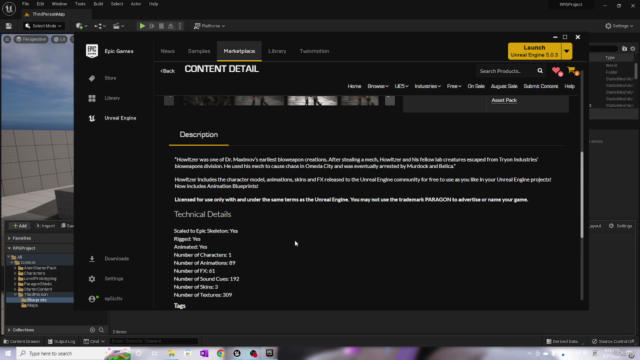Open user account profile icon in launcher
The image size is (640, 360).
tap(93, 299)
